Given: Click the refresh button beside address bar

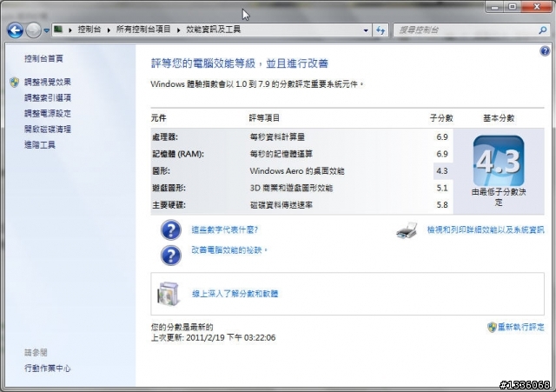Looking at the screenshot, I should [381, 30].
